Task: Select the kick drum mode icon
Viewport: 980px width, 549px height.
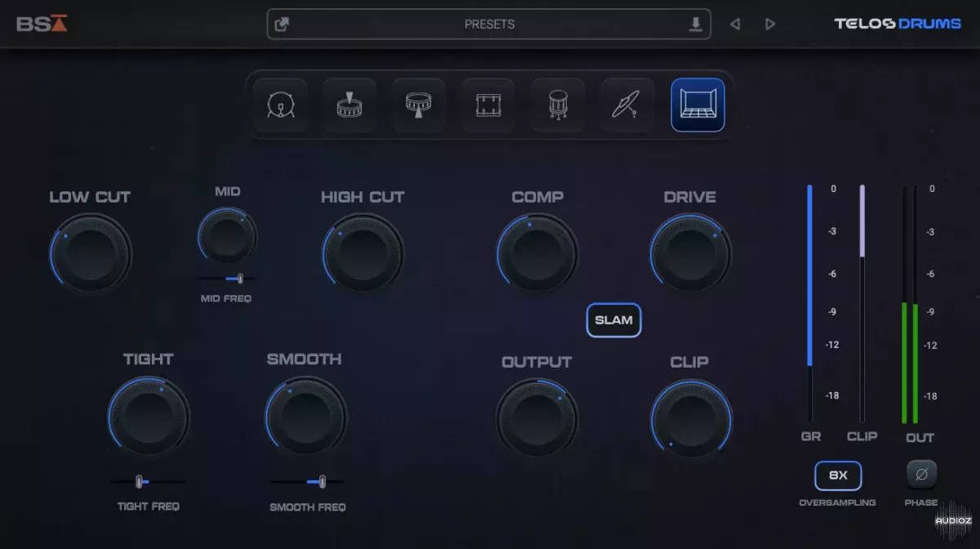Action: 281,105
